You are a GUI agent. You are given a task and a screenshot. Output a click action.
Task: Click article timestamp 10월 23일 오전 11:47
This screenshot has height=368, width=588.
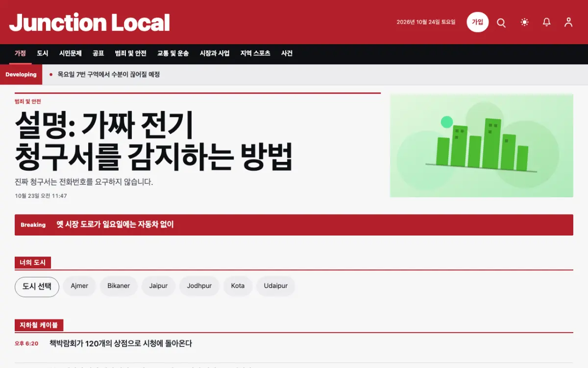pos(41,196)
